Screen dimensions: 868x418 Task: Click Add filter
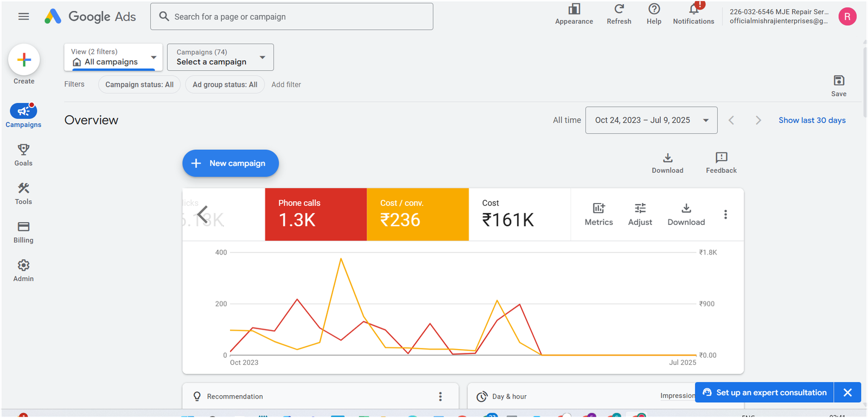pyautogui.click(x=286, y=85)
